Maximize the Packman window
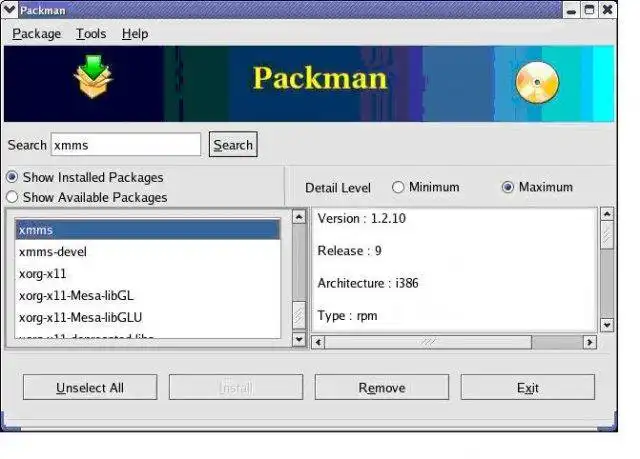 (589, 10)
